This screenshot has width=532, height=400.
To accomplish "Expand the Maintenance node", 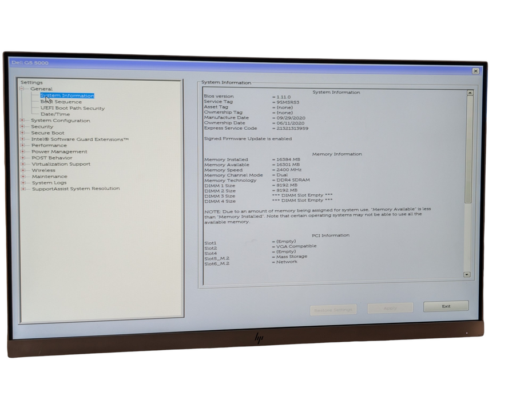I will (x=23, y=176).
